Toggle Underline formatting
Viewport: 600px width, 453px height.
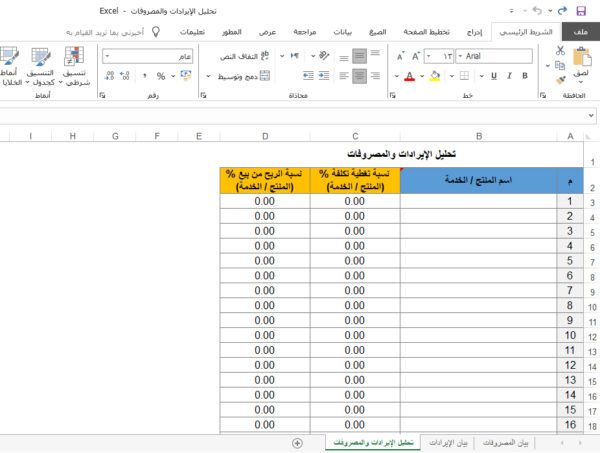pos(494,76)
